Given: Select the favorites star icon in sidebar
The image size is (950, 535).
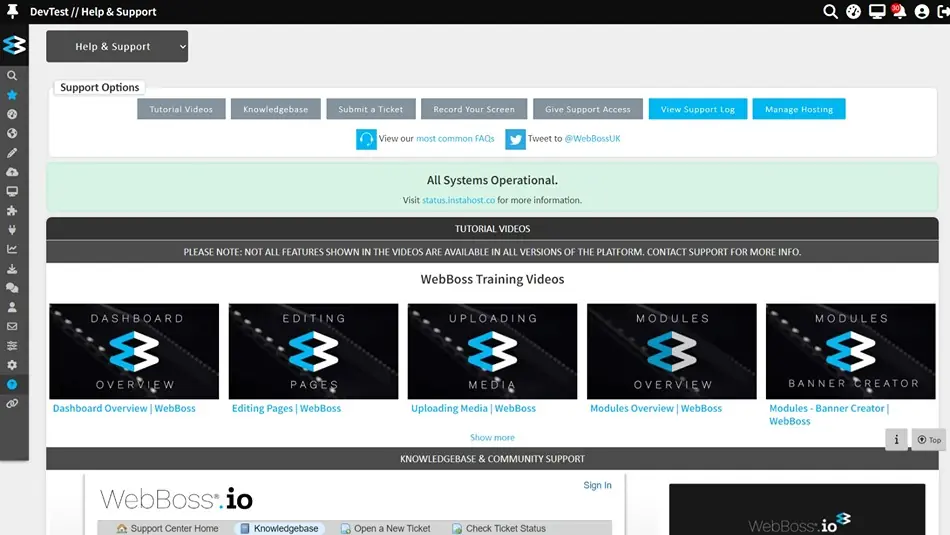Looking at the screenshot, I should coord(12,95).
